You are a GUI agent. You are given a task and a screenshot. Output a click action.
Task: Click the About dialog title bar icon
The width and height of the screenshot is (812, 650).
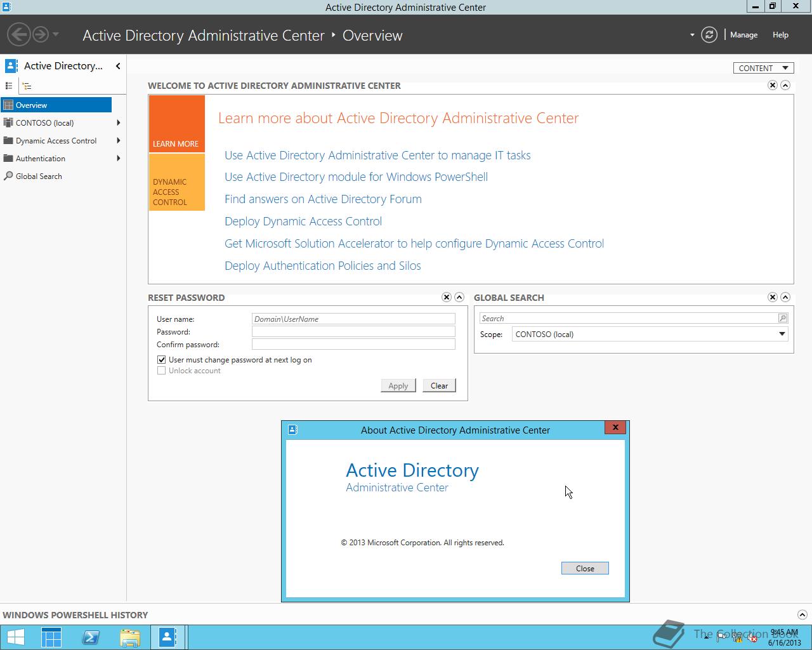point(292,430)
